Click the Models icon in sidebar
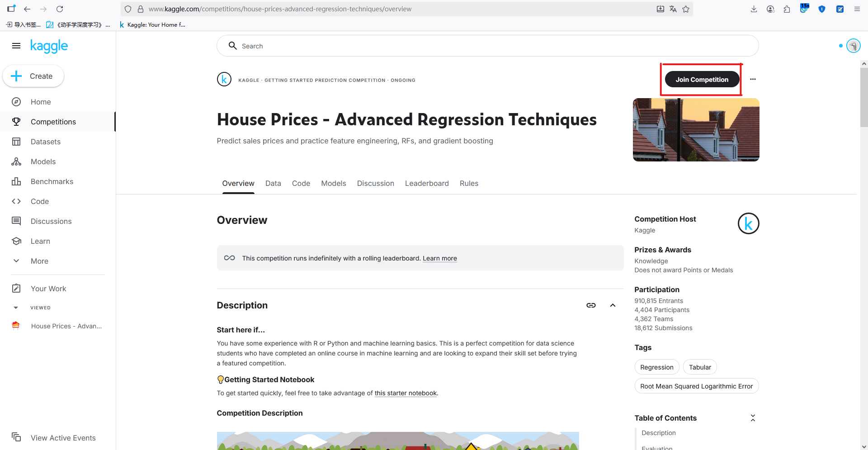868x450 pixels. click(x=16, y=161)
